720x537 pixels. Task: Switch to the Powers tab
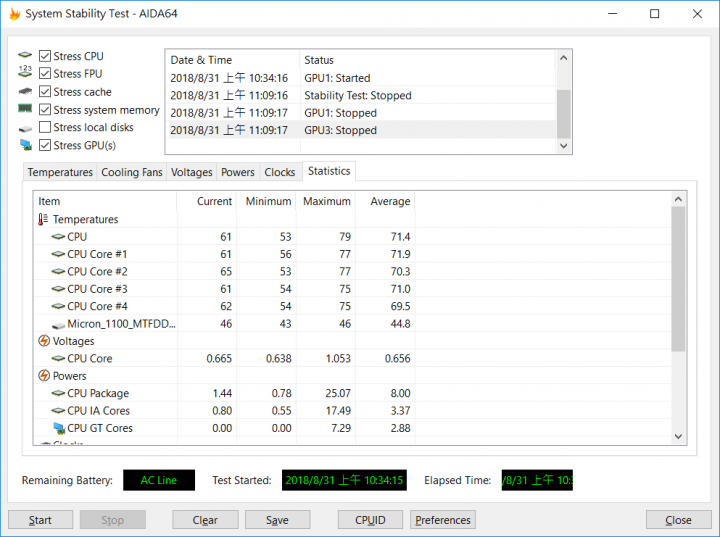[x=238, y=172]
